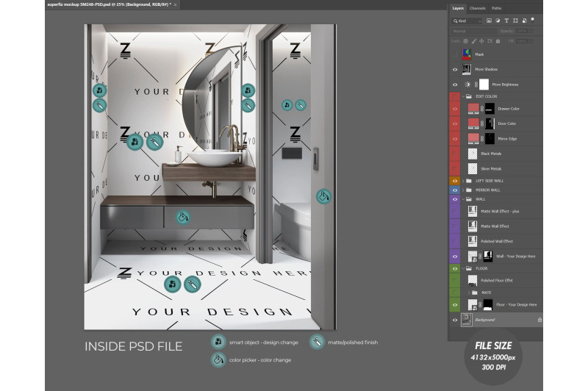The image size is (588, 391).
Task: Hide the Background layer via eye icon
Action: point(455,320)
